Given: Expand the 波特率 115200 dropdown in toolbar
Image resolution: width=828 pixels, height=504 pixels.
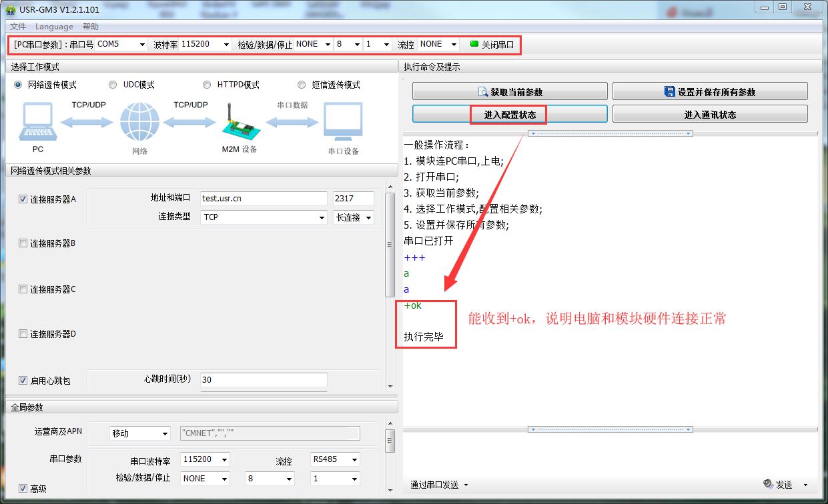Looking at the screenshot, I should [x=205, y=44].
